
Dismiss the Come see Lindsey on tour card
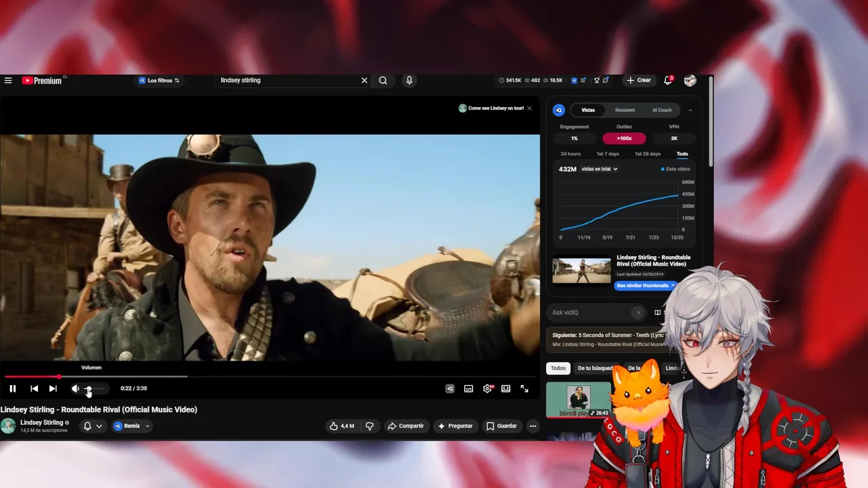pos(529,108)
